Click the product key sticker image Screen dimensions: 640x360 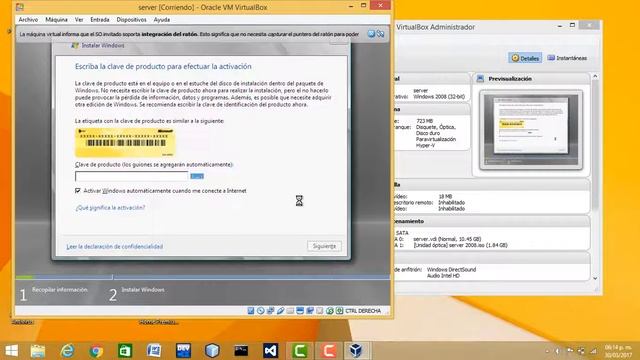tap(125, 142)
